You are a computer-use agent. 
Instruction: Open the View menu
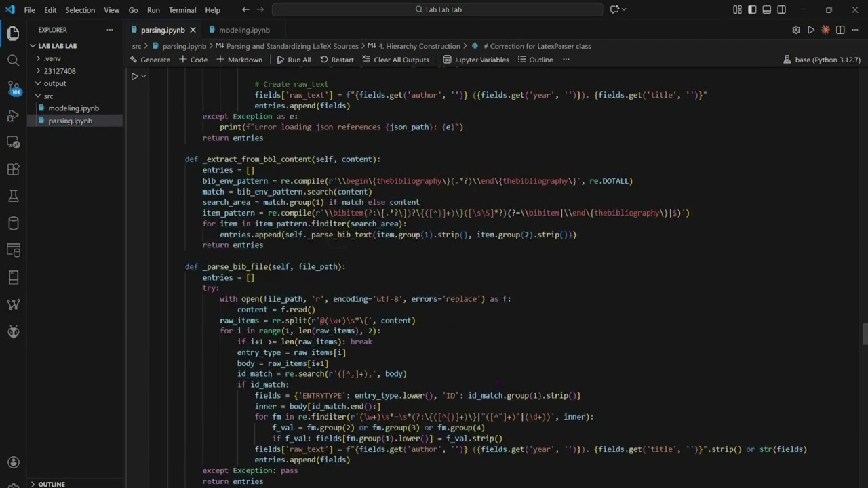click(x=112, y=10)
